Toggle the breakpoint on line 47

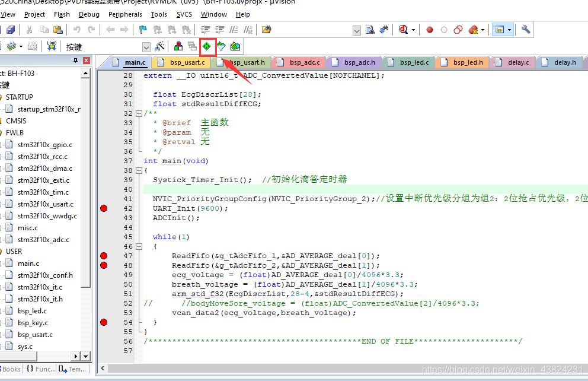[104, 256]
